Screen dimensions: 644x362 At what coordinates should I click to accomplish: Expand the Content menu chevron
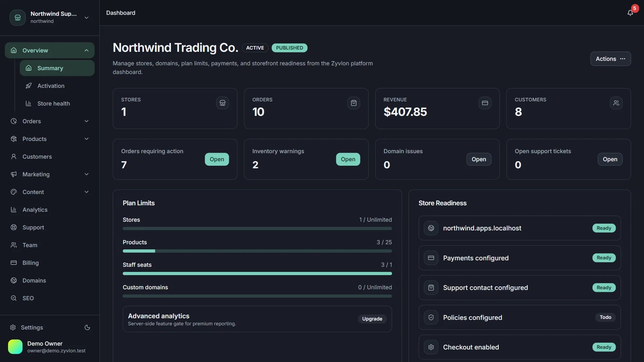86,192
